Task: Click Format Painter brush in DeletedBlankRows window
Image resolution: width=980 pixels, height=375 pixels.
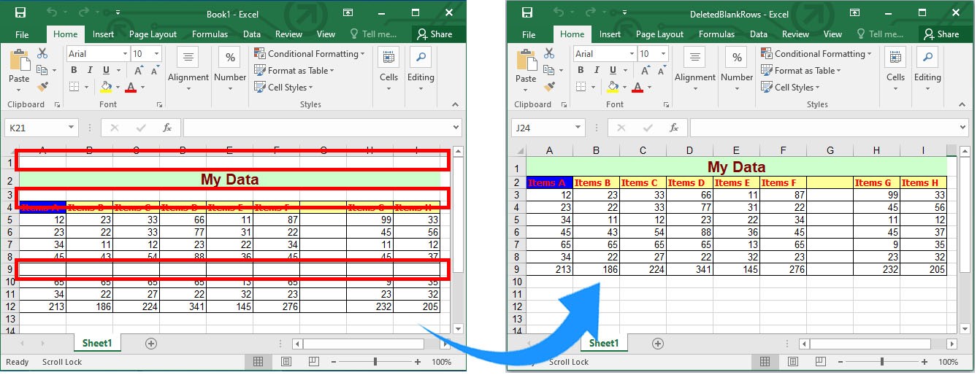Action: pyautogui.click(x=549, y=87)
